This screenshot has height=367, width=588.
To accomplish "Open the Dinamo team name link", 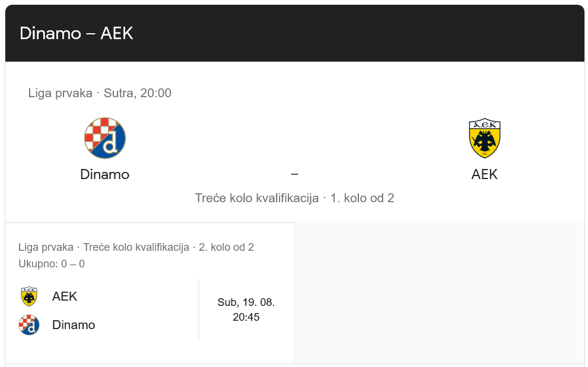I will [104, 174].
